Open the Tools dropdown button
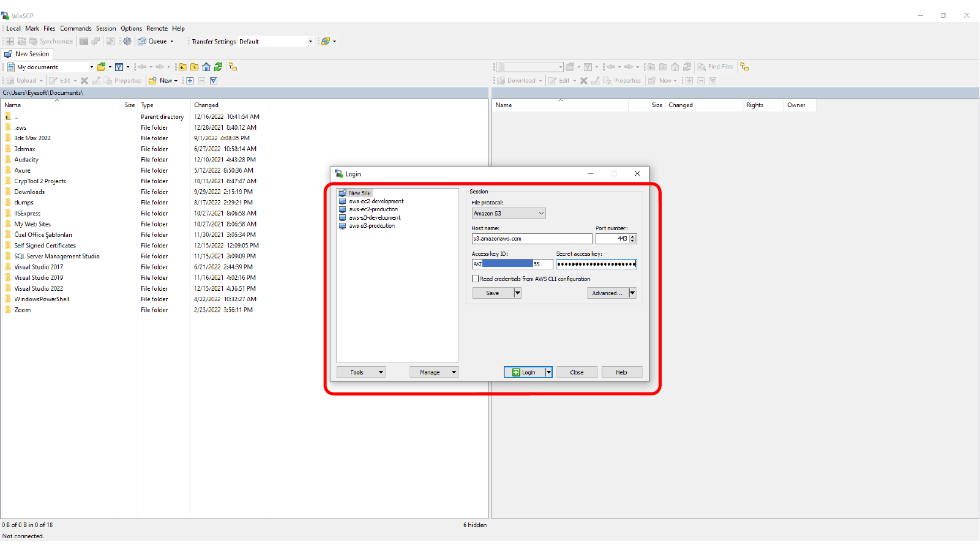This screenshot has width=980, height=551. [361, 372]
